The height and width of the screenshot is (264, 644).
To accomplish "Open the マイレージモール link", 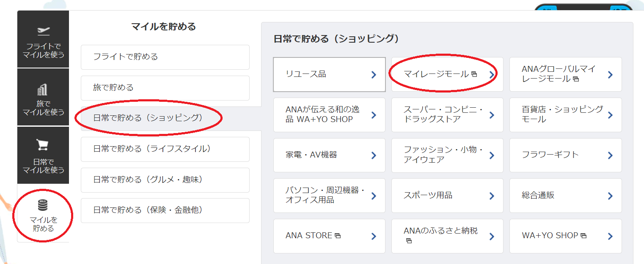I will pyautogui.click(x=447, y=74).
